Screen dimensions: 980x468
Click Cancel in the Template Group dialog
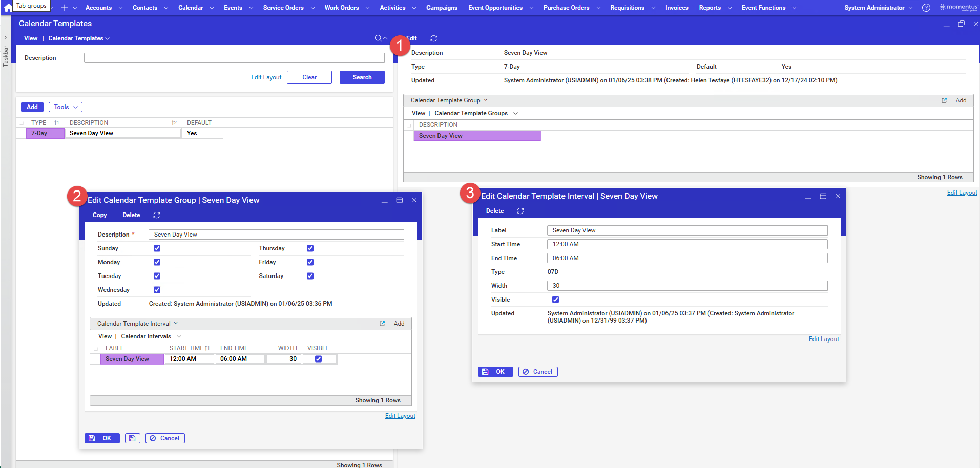pyautogui.click(x=165, y=438)
